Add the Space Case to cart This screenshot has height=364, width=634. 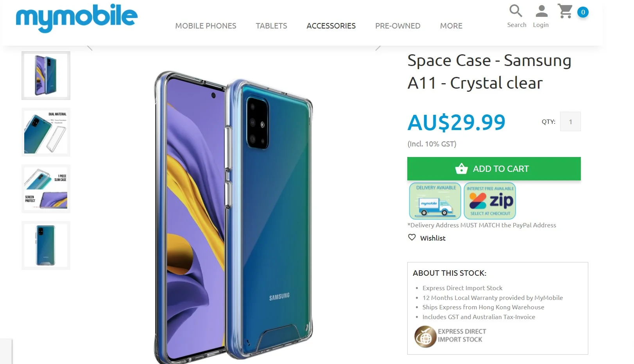494,169
